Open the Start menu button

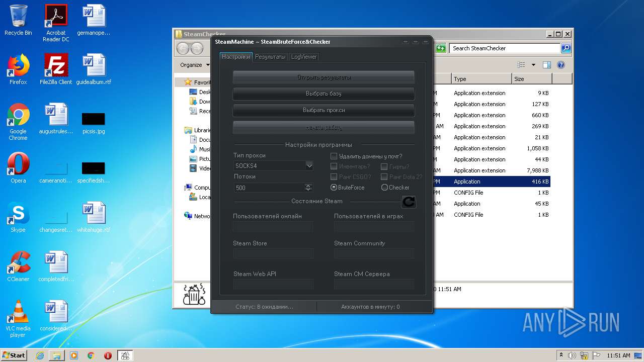14,355
